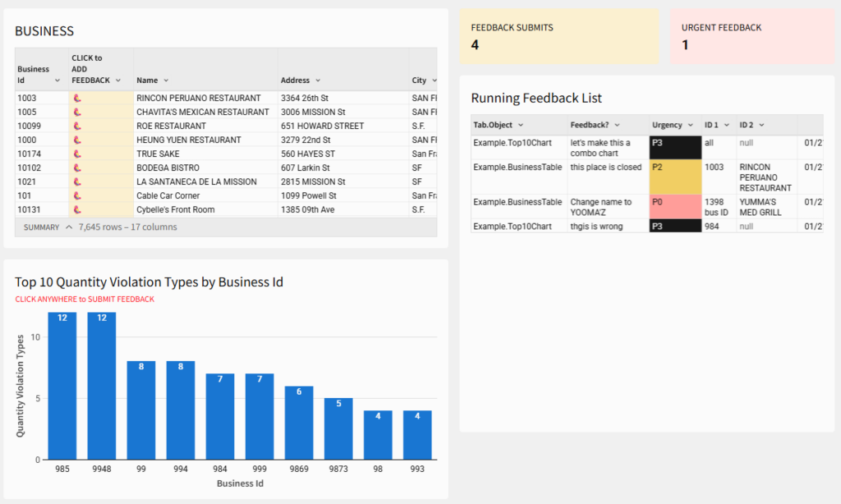Click the chart bar for Business Id 985

pyautogui.click(x=62, y=386)
